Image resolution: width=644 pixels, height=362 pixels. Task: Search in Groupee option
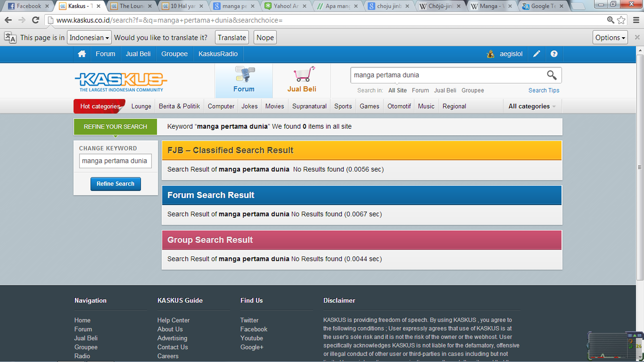tap(473, 90)
